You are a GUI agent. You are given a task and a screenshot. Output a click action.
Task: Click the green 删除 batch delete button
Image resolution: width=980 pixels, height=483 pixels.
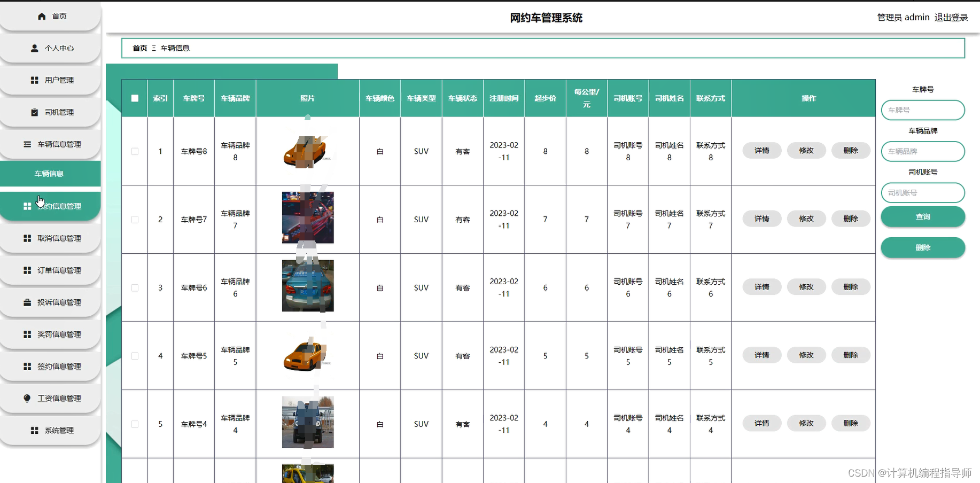pos(923,247)
